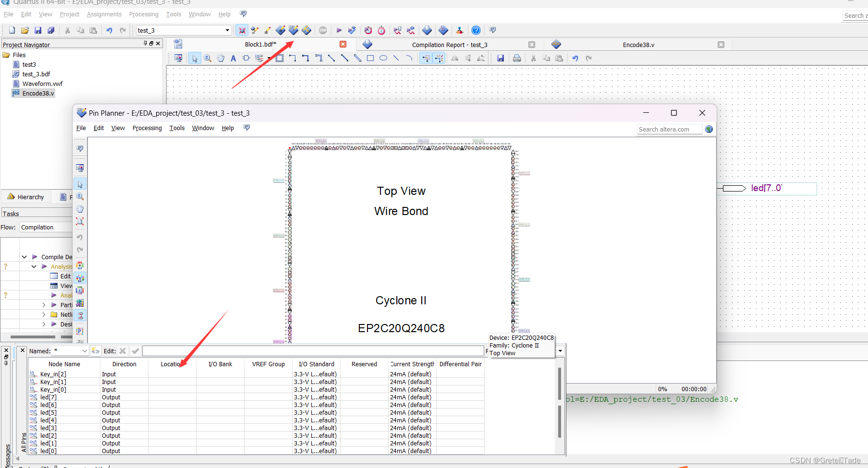
Task: Click the Node Name column header
Action: (64, 364)
